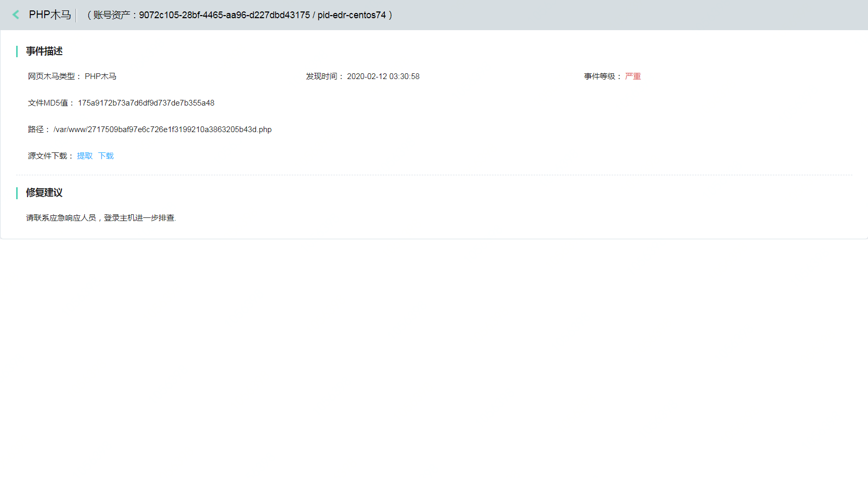Select the 事件描述 section header
The image size is (868, 478).
click(x=43, y=51)
